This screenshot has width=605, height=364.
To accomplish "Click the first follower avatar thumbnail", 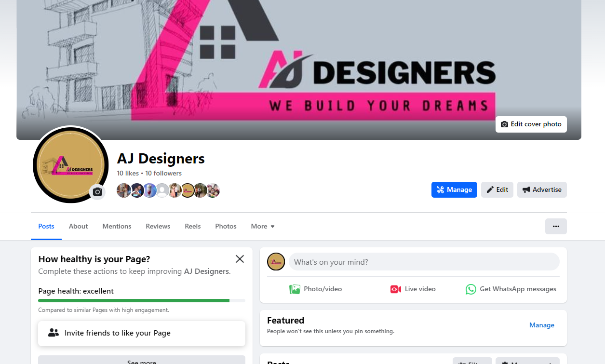I will point(124,190).
